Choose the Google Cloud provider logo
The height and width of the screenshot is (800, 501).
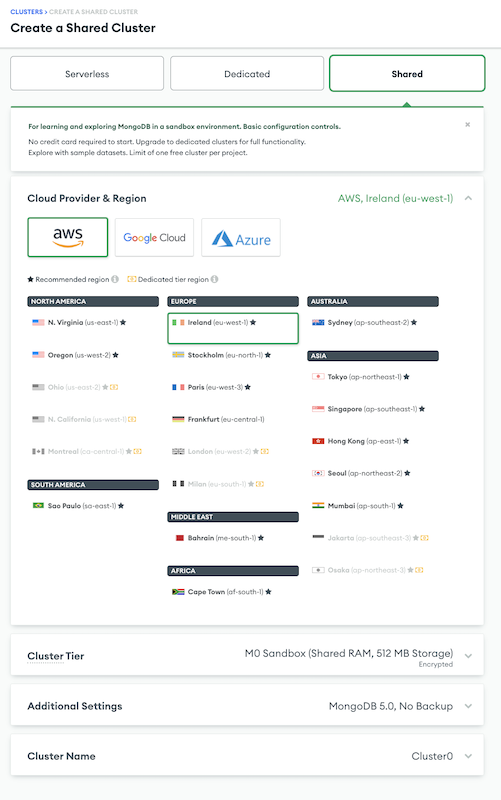point(154,237)
